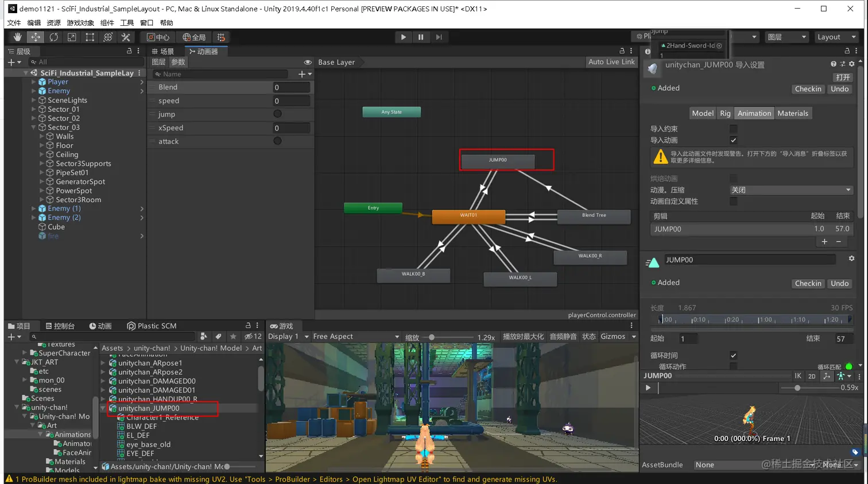This screenshot has height=484, width=868.
Task: Open the Hierarchy panel's more options menu
Action: (138, 51)
